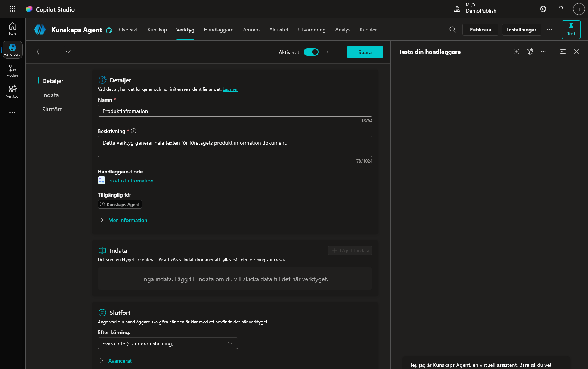Open the Inställningar button

[522, 30]
